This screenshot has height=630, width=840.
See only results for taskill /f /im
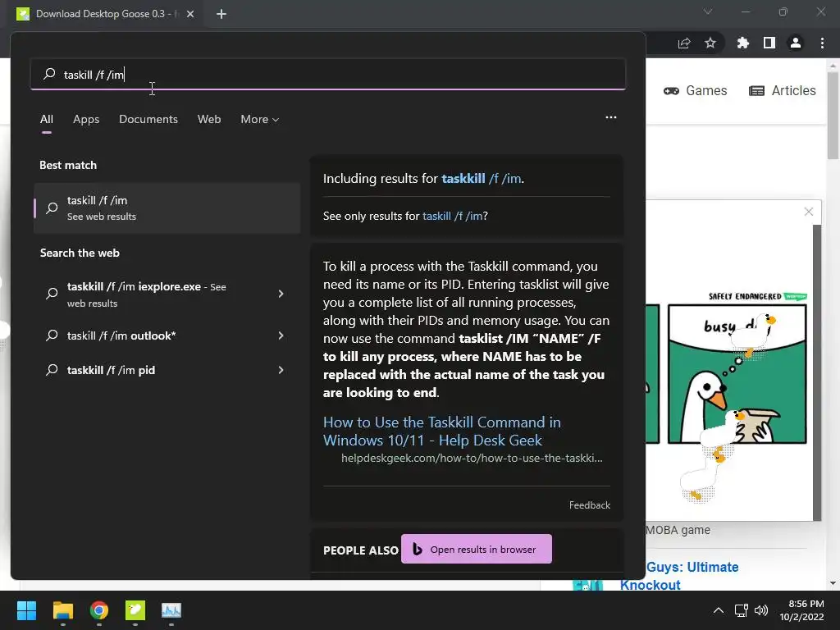point(452,216)
